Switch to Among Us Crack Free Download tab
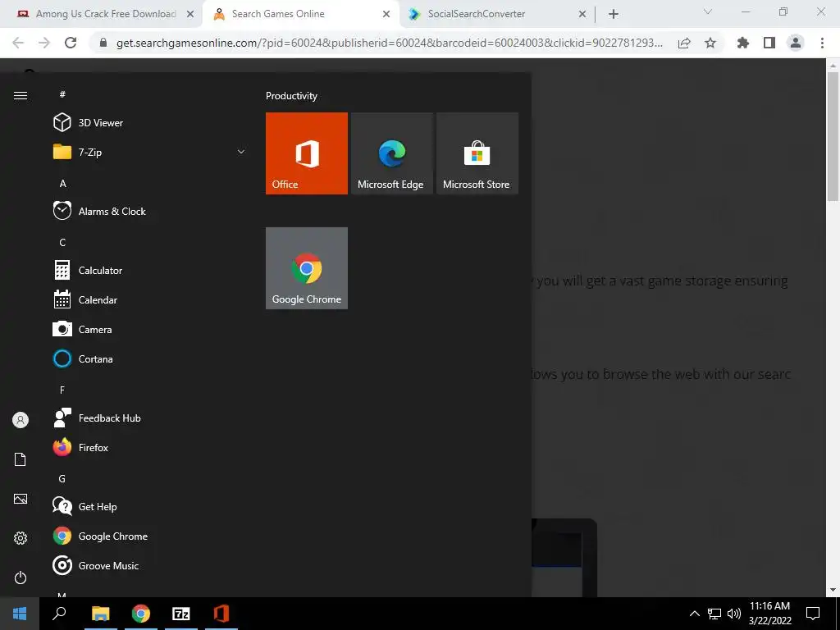 (106, 14)
